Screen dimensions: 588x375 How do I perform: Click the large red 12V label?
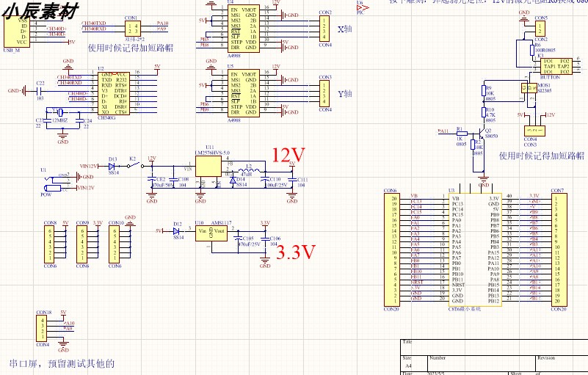[x=288, y=156]
